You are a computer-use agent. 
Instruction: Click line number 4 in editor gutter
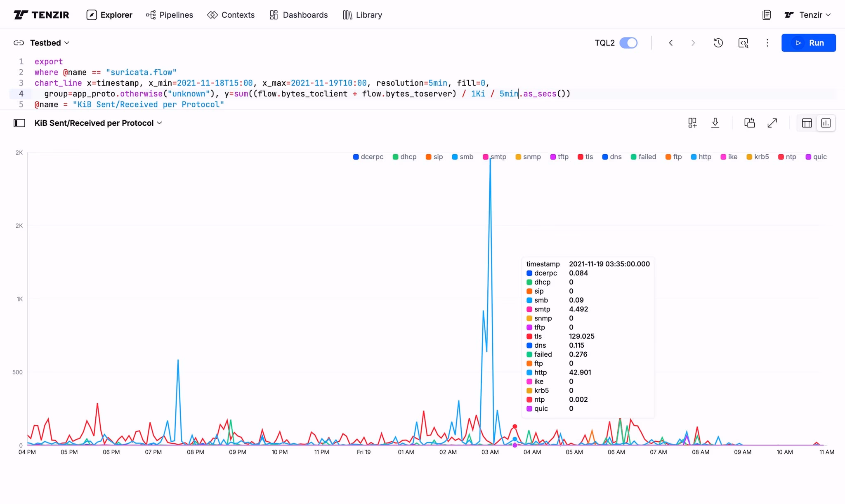[21, 94]
